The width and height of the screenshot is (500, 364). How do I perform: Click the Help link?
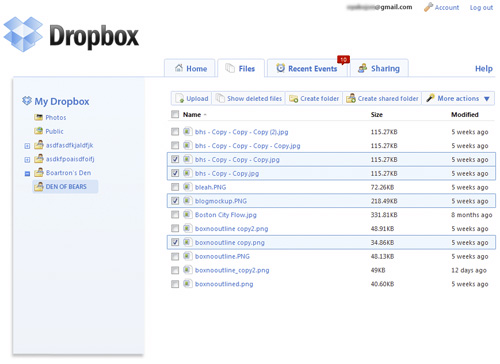pyautogui.click(x=484, y=68)
